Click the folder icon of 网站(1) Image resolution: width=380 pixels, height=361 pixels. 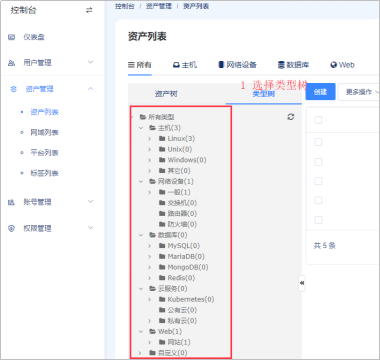(162, 342)
